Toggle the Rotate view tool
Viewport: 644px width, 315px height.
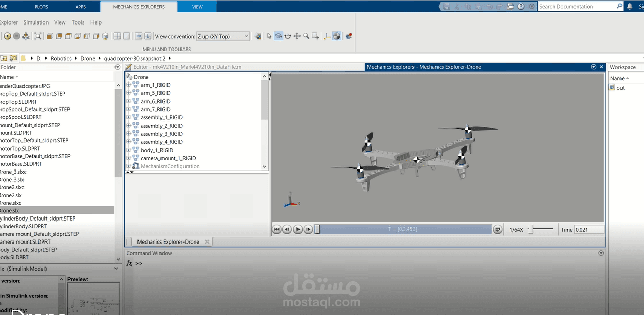point(278,36)
